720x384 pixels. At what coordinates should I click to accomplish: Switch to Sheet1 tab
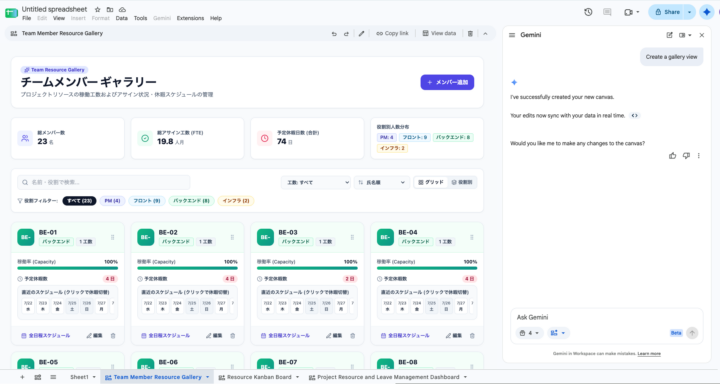pos(79,377)
